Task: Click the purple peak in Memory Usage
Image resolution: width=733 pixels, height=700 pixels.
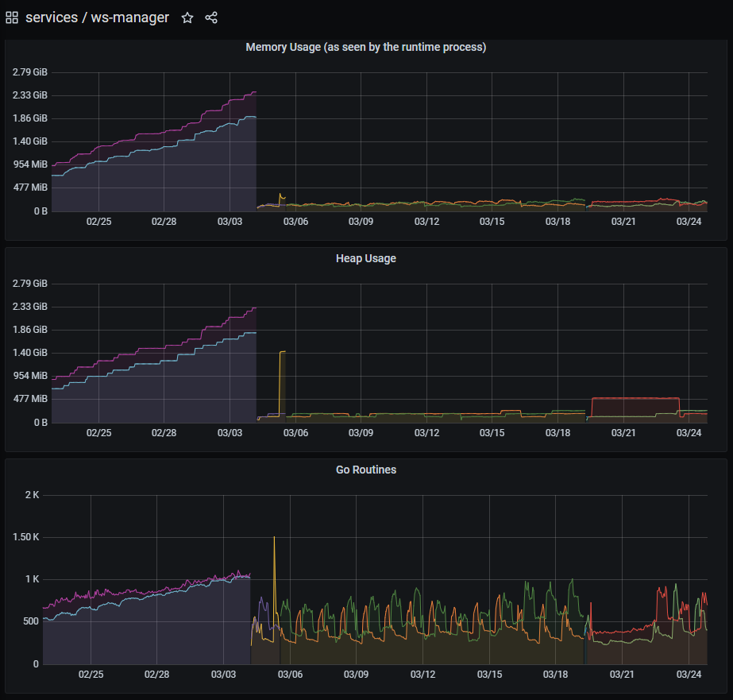Action: point(253,93)
